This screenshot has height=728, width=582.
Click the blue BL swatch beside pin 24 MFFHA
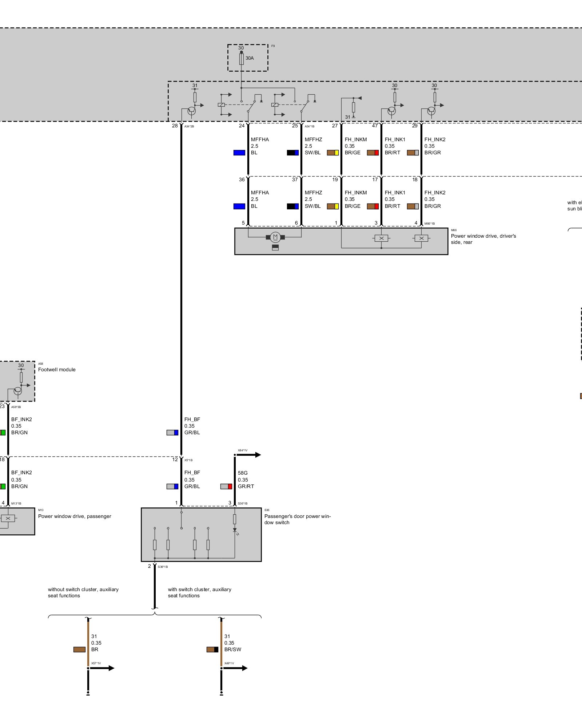click(239, 153)
